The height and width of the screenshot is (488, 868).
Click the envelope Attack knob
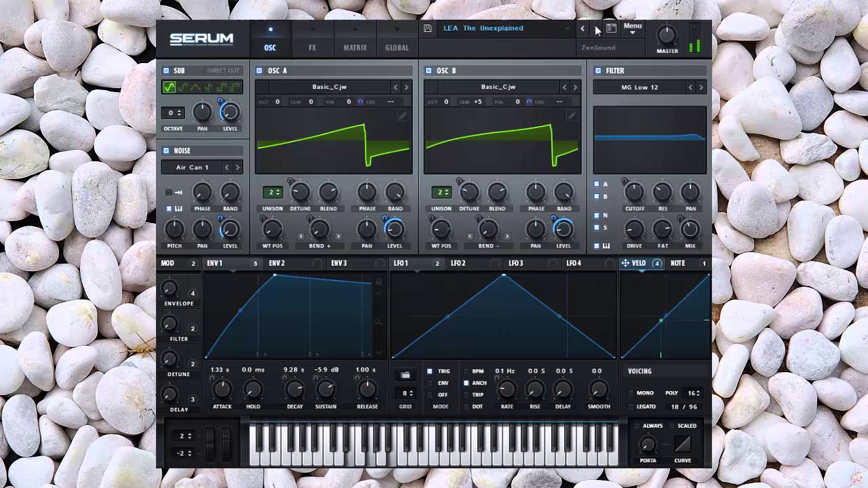point(222,389)
